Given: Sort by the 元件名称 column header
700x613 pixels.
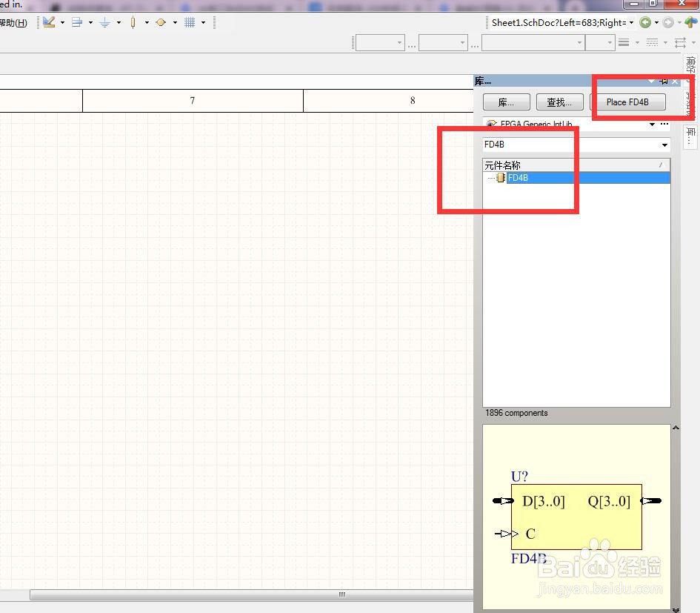Looking at the screenshot, I should pos(576,165).
